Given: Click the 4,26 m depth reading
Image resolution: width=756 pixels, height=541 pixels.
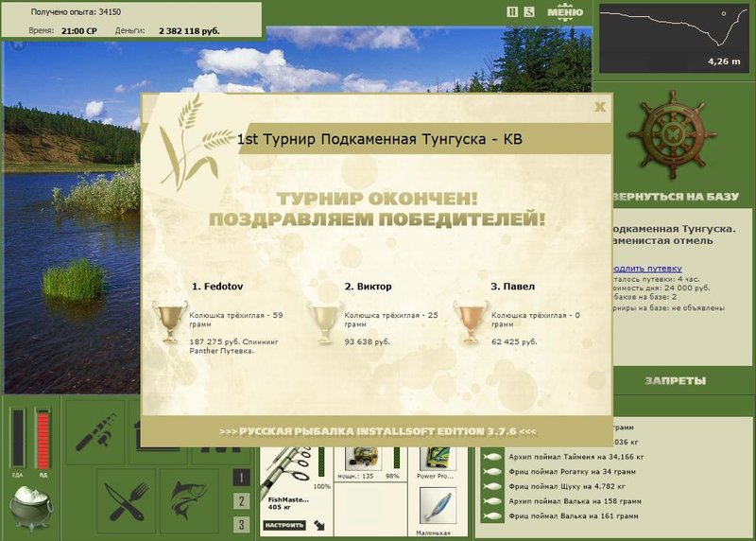Looking at the screenshot, I should 724,61.
